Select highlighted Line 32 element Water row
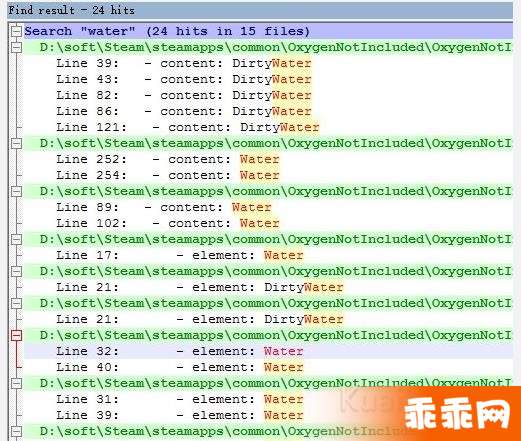Viewport: 521px width, 441px height. point(268,351)
